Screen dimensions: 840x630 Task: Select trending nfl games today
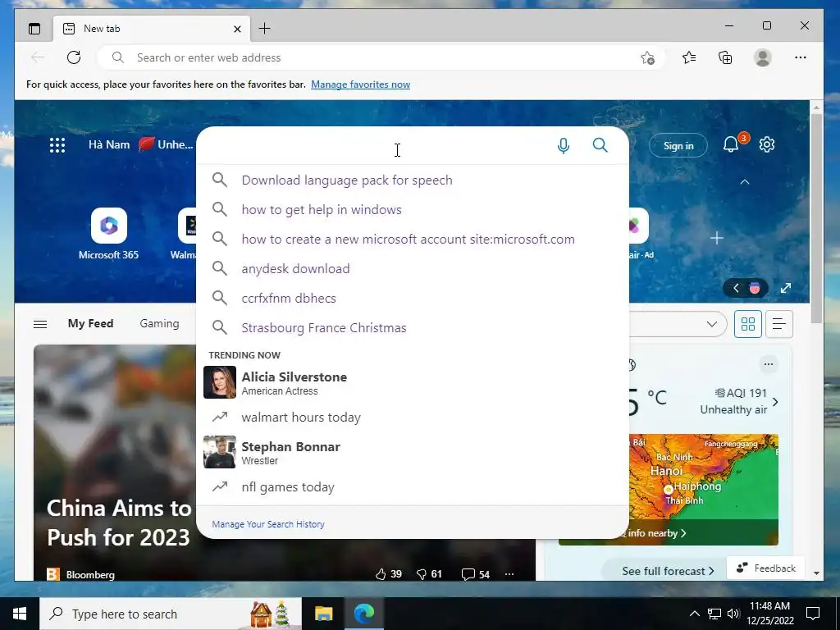[413, 487]
